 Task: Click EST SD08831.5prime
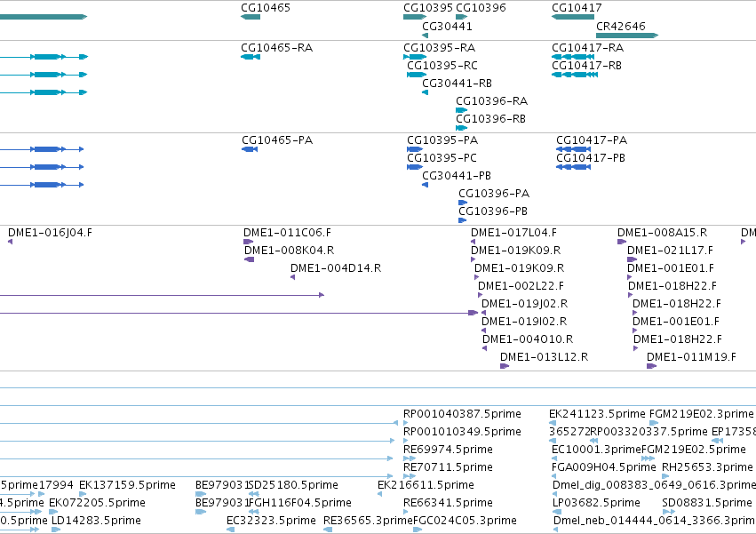(x=707, y=503)
